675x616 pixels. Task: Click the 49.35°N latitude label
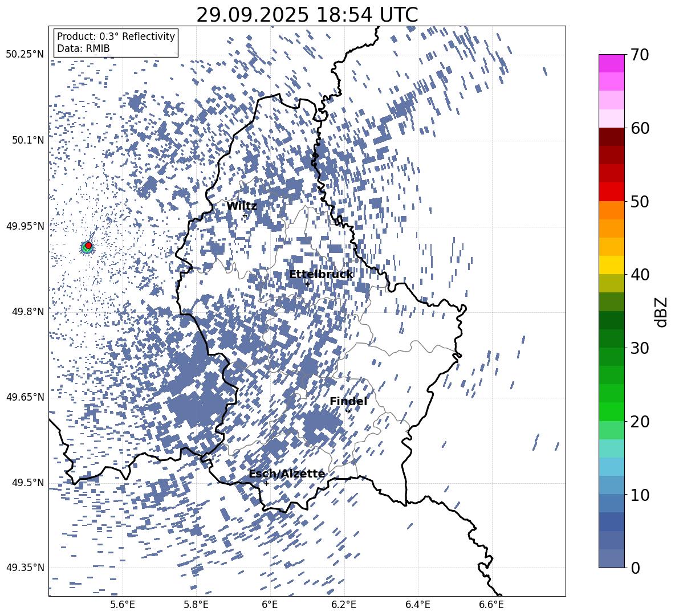[x=25, y=568]
